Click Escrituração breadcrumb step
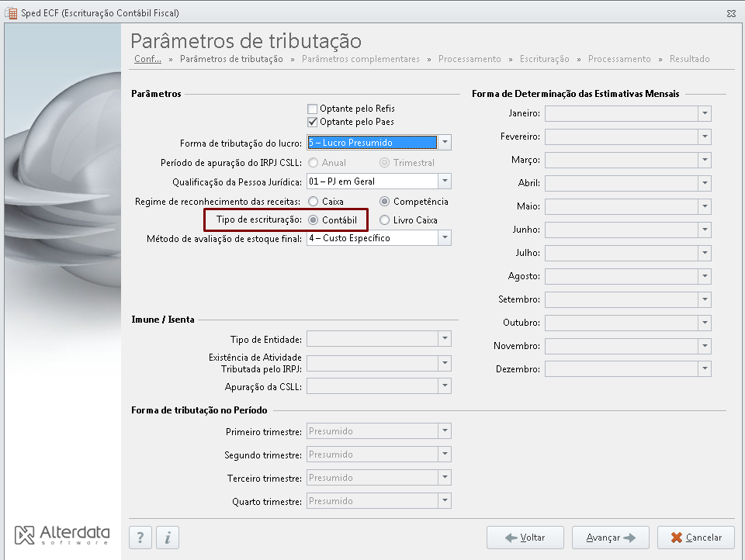The width and height of the screenshot is (745, 560). click(x=545, y=59)
